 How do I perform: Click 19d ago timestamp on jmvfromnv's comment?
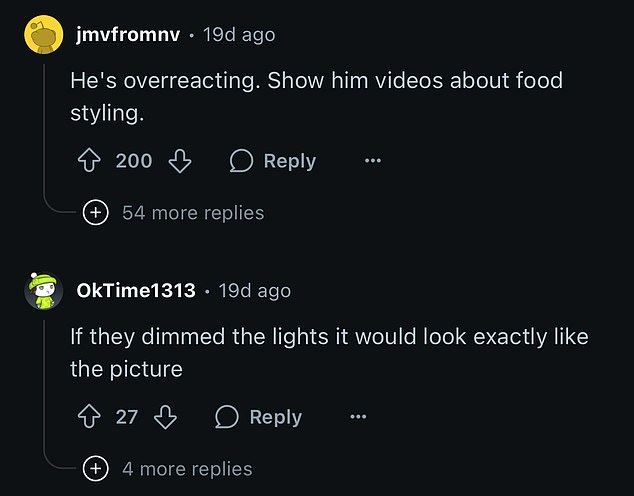coord(239,35)
